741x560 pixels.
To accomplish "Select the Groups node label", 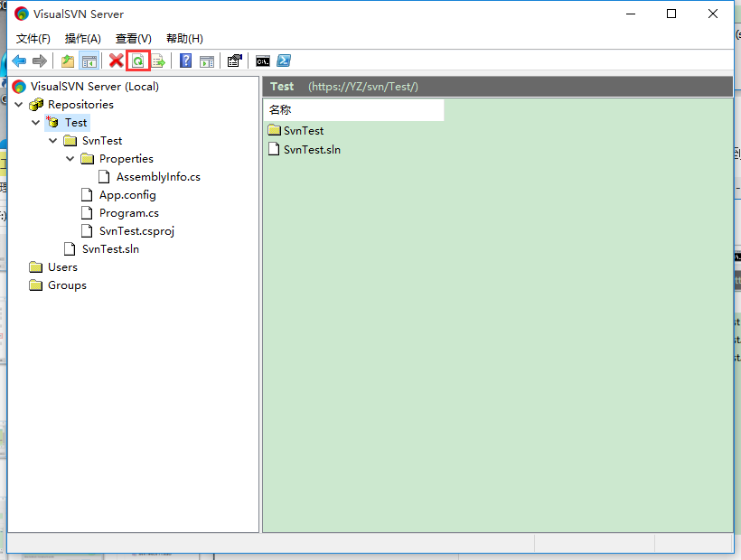I will pos(67,285).
